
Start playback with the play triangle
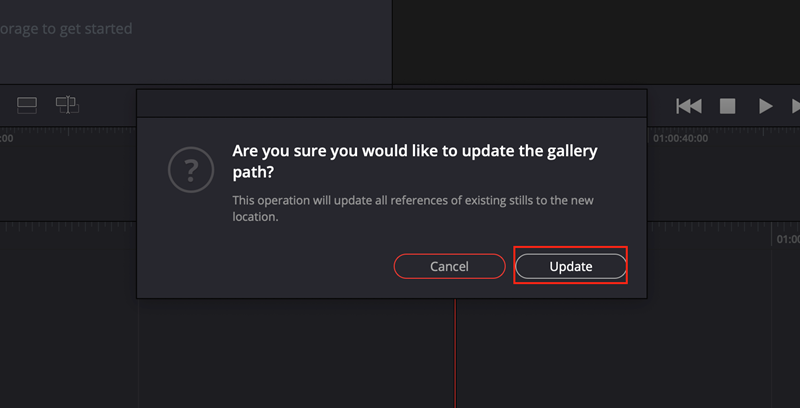click(765, 106)
